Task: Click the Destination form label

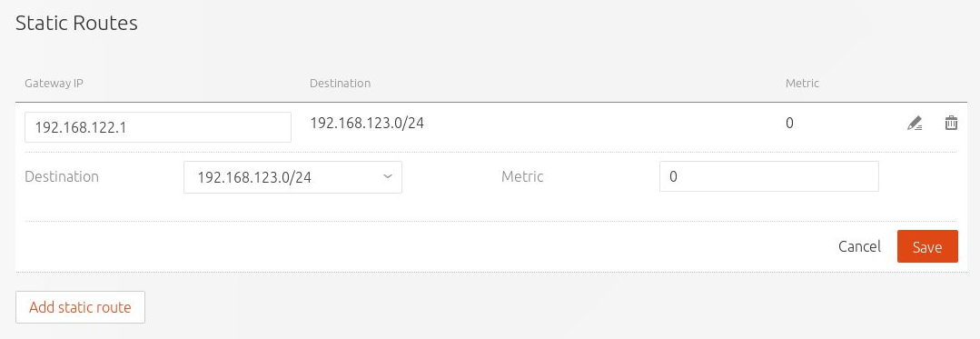Action: point(62,176)
